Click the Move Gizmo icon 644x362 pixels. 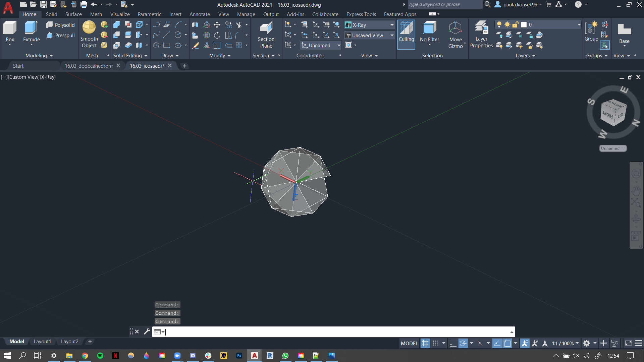455,34
